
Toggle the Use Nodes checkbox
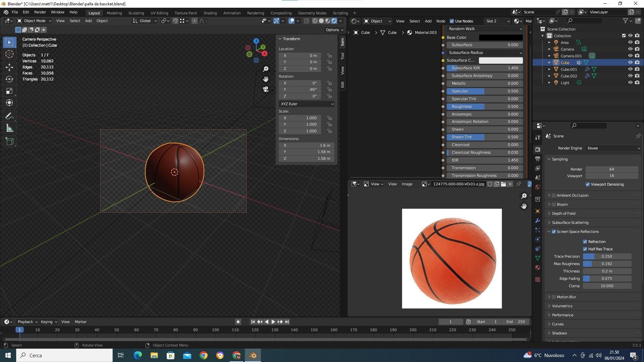(452, 21)
